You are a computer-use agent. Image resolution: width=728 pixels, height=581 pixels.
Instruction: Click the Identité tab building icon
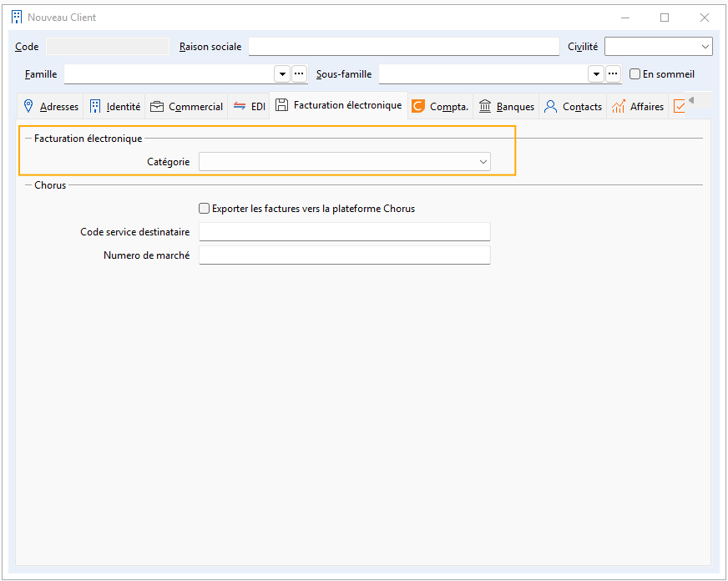(x=95, y=106)
